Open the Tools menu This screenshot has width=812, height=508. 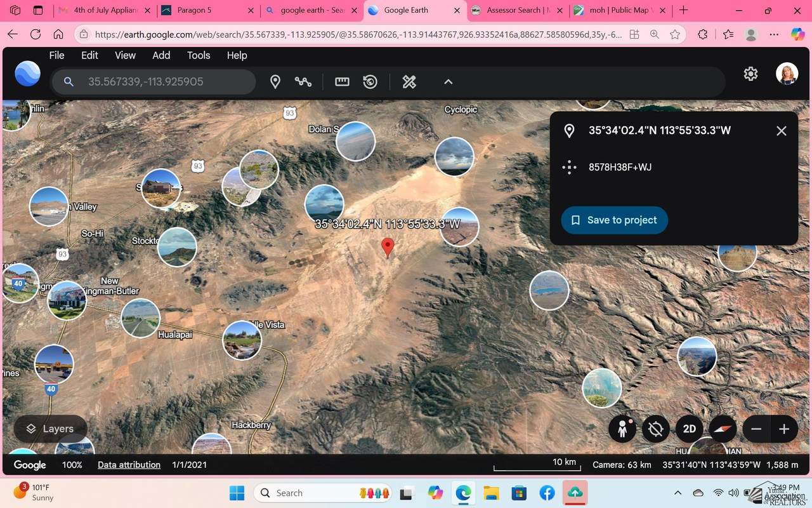(199, 55)
